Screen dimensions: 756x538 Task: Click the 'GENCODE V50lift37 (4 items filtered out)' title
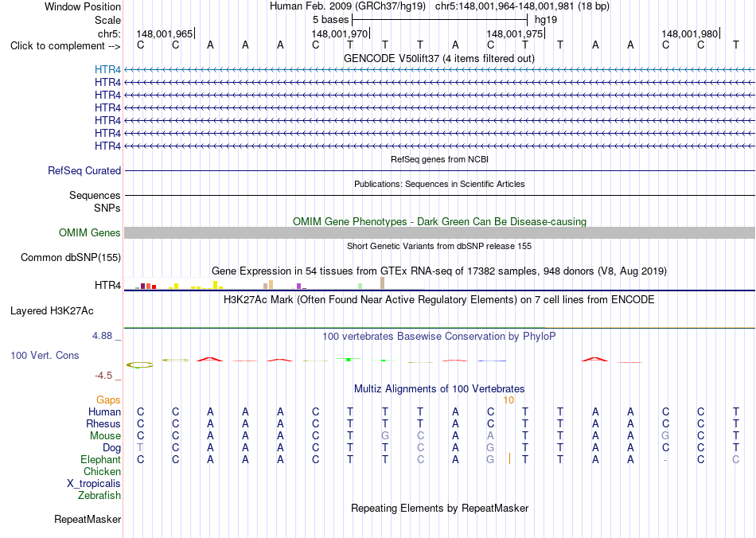click(x=439, y=58)
